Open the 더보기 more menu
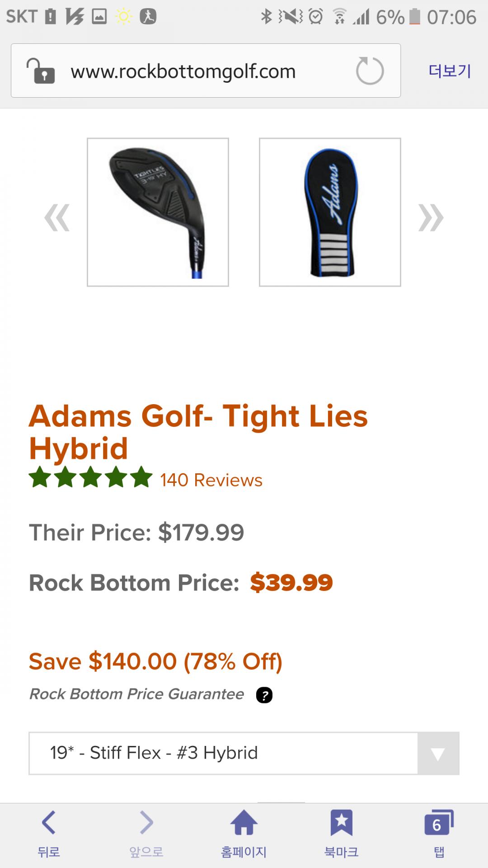 450,71
